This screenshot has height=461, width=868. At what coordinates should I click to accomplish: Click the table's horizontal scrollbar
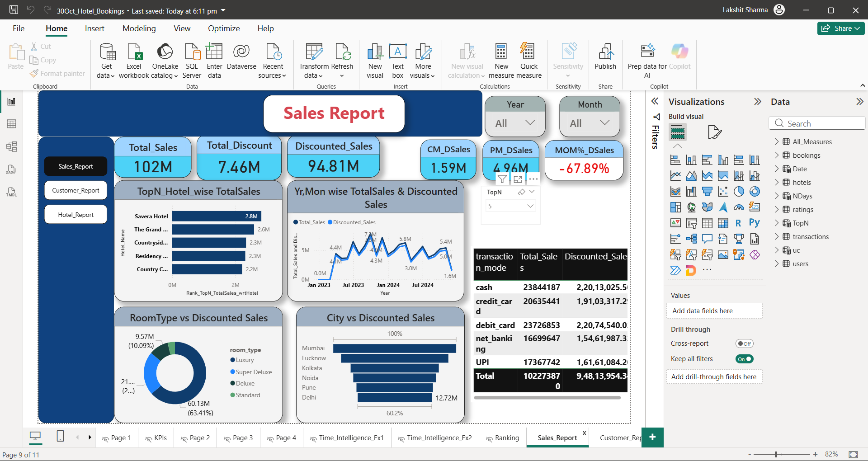[547, 398]
